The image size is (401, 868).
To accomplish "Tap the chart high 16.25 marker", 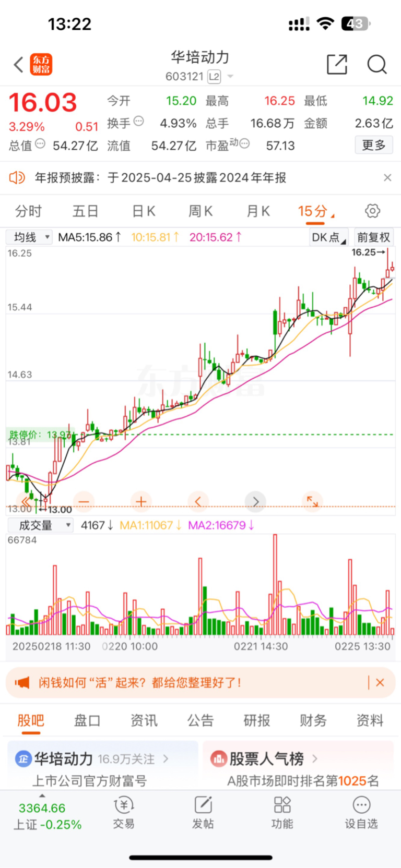I will (x=368, y=252).
